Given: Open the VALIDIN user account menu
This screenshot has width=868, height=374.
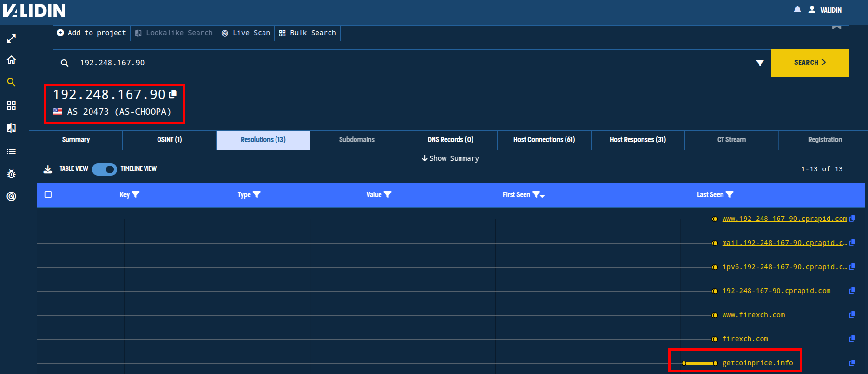Looking at the screenshot, I should tap(825, 10).
